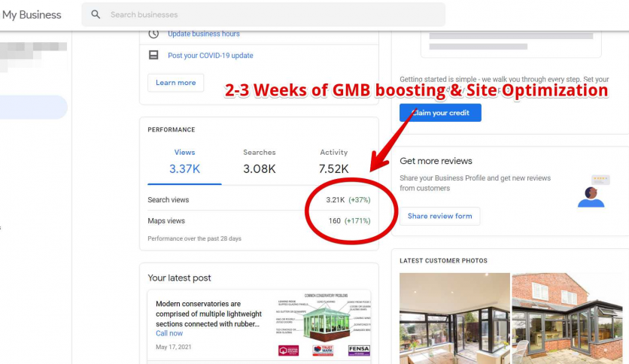This screenshot has height=364, width=629.
Task: Open the conservatory diagram post image
Action: [323, 323]
